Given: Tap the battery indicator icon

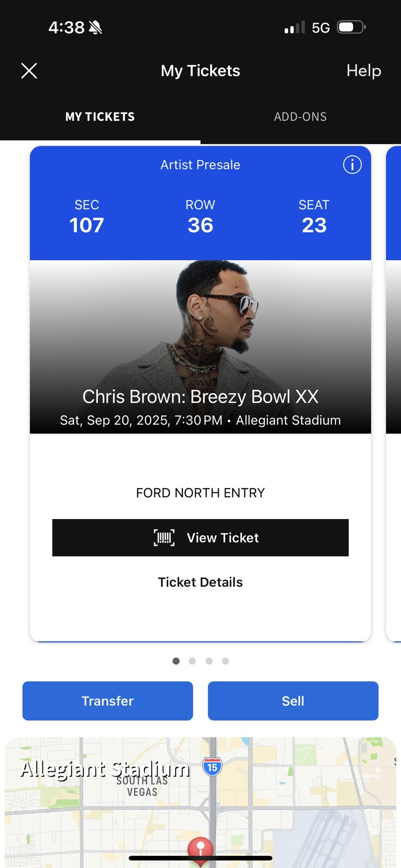Looking at the screenshot, I should (351, 27).
